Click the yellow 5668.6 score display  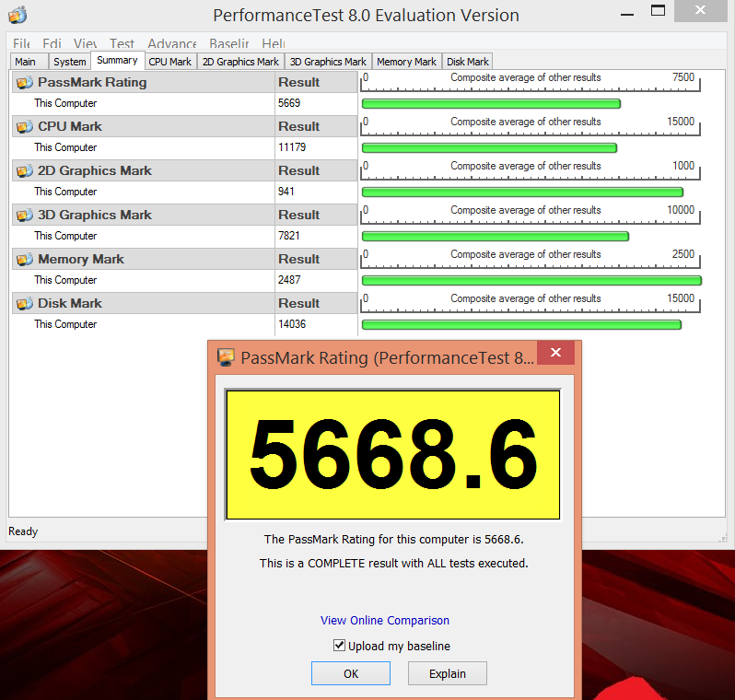click(x=392, y=455)
